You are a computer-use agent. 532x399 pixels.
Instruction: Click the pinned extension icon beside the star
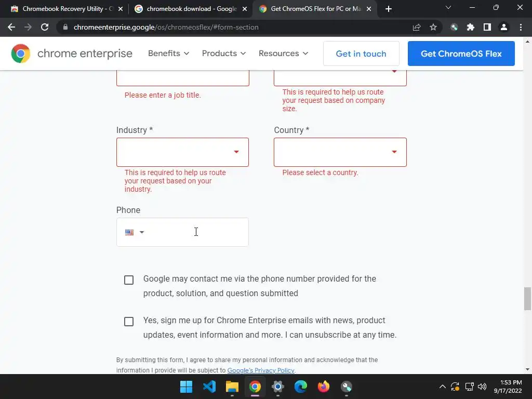454,27
